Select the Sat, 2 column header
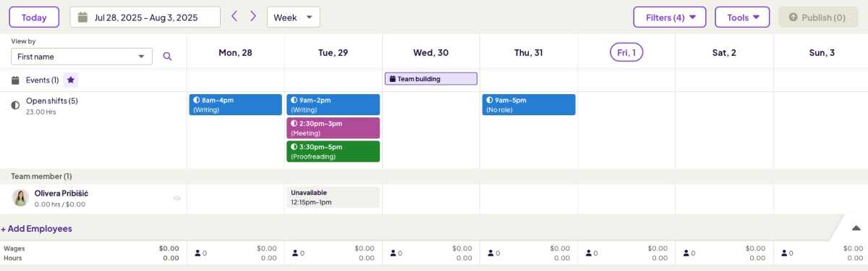 tap(724, 52)
